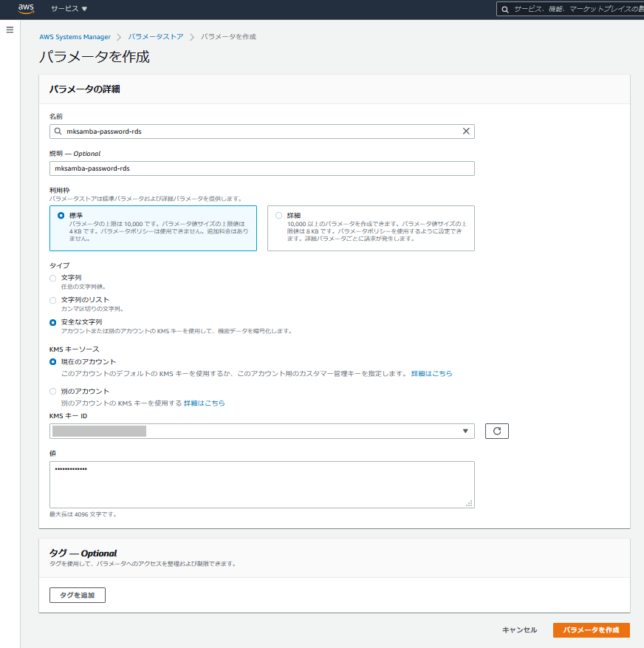Go to AWS Systems Manager breadcrumb
Viewport: 644px width, 648px height.
(x=75, y=37)
